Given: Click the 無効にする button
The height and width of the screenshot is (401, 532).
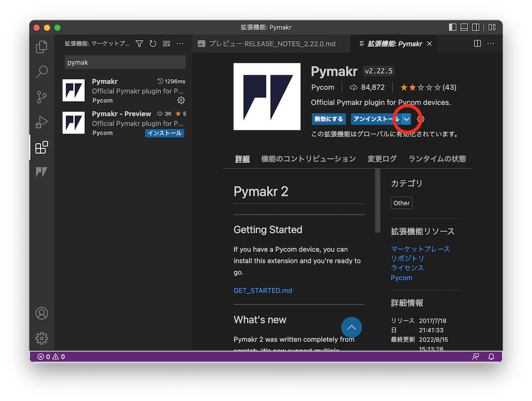Looking at the screenshot, I should tap(329, 119).
